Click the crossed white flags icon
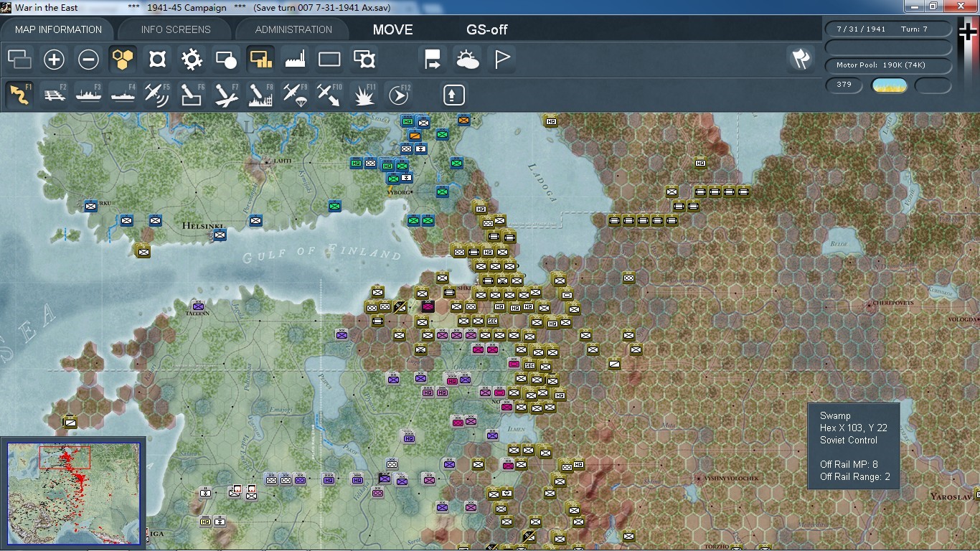The width and height of the screenshot is (980, 551). point(801,59)
